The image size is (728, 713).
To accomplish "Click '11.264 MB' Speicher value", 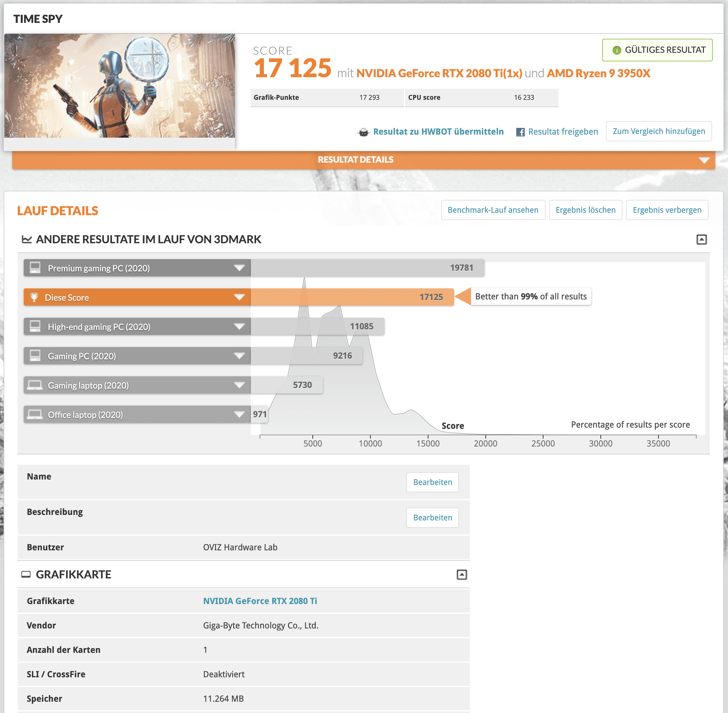I will coord(223,699).
